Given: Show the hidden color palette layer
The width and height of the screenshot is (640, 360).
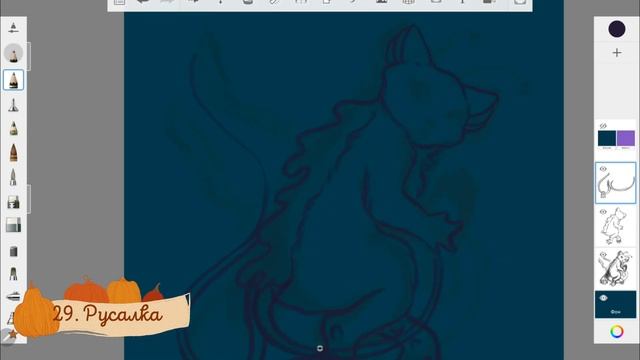Looking at the screenshot, I should pos(603,126).
